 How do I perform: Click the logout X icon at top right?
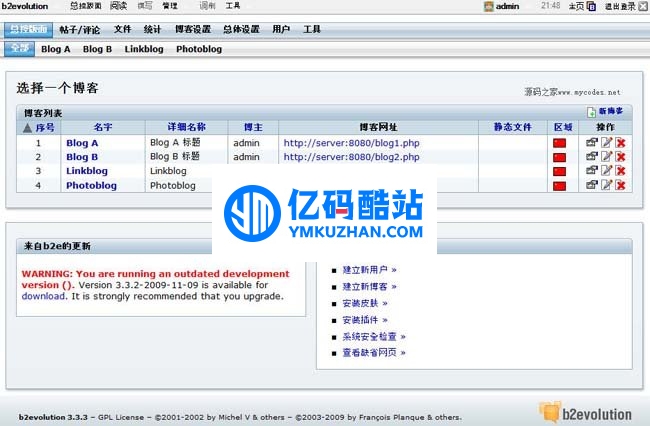click(642, 6)
